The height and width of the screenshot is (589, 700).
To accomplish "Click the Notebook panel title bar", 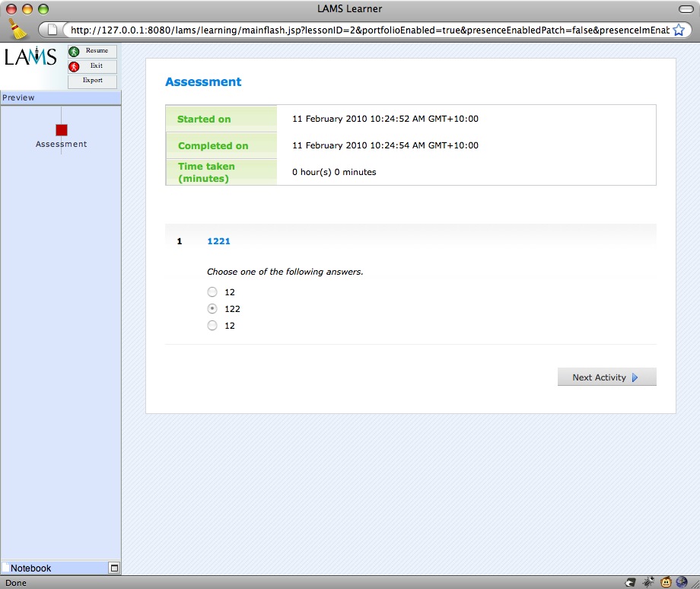I will (x=53, y=568).
